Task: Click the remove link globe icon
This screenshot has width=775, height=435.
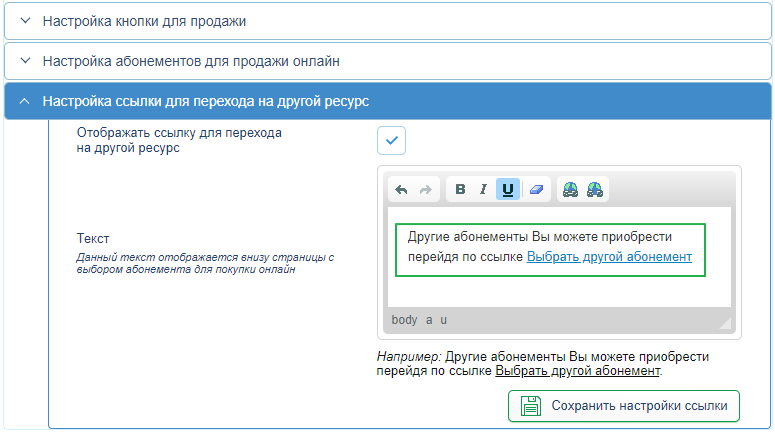Action: click(x=595, y=189)
